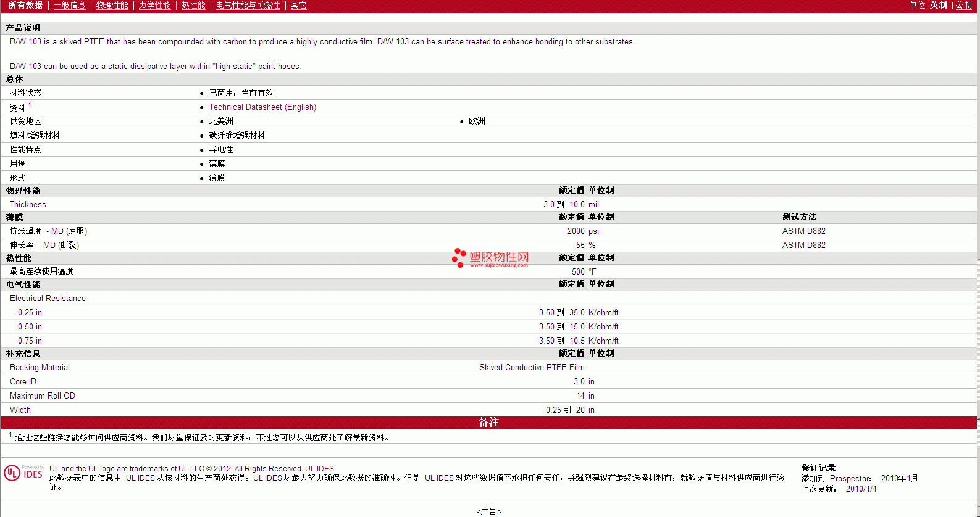Click the Thickness row label

point(28,205)
